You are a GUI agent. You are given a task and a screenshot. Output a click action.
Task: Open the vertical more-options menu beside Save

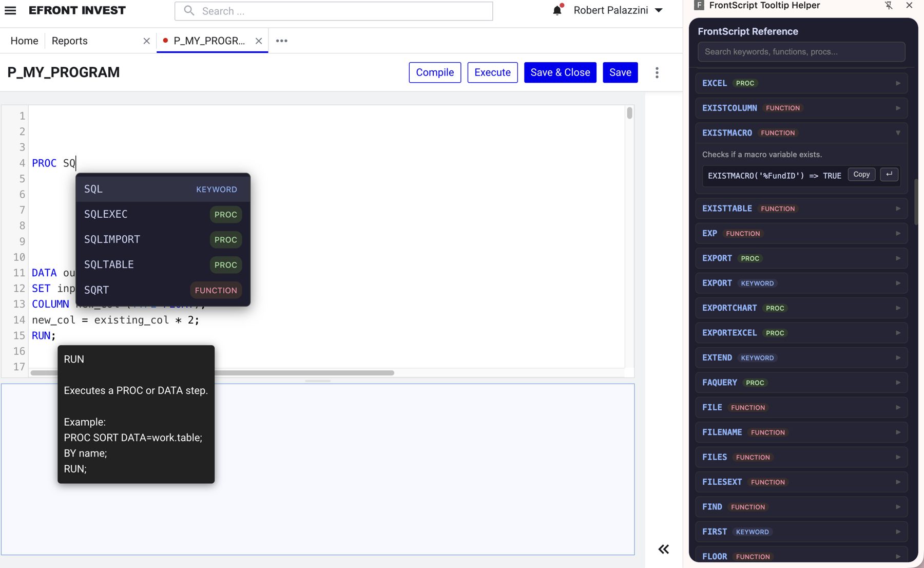[x=657, y=72]
